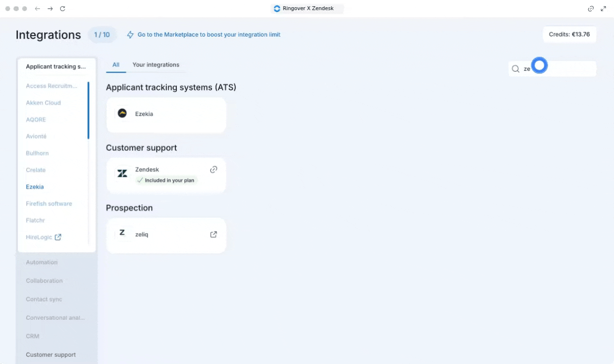Collapse Applicant tracking systems sidebar section
The width and height of the screenshot is (614, 364).
tap(57, 67)
